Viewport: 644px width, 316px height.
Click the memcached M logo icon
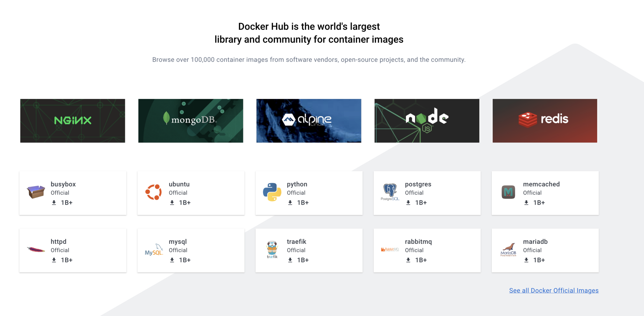pos(508,192)
